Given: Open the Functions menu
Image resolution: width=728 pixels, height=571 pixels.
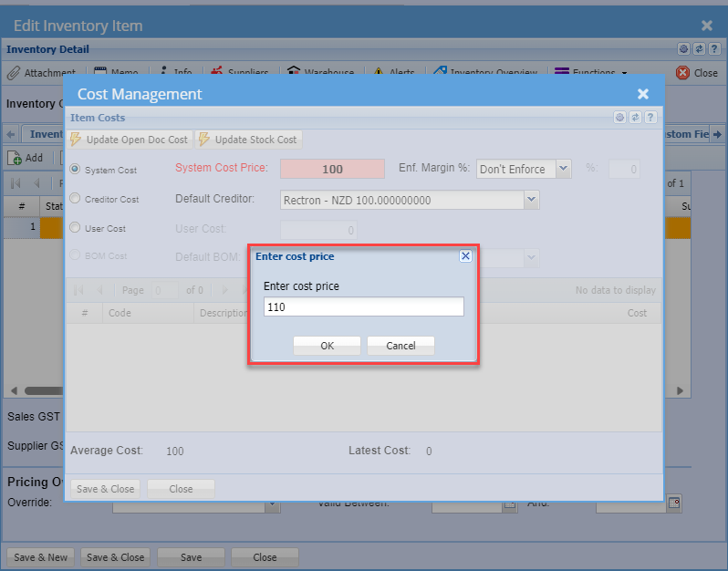Looking at the screenshot, I should (591, 73).
